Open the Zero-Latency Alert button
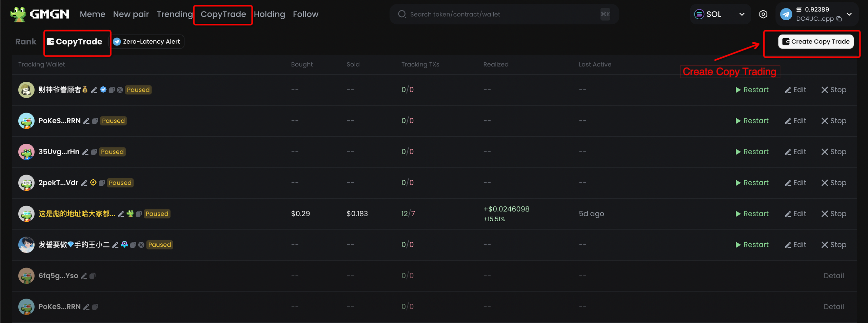 pyautogui.click(x=147, y=42)
